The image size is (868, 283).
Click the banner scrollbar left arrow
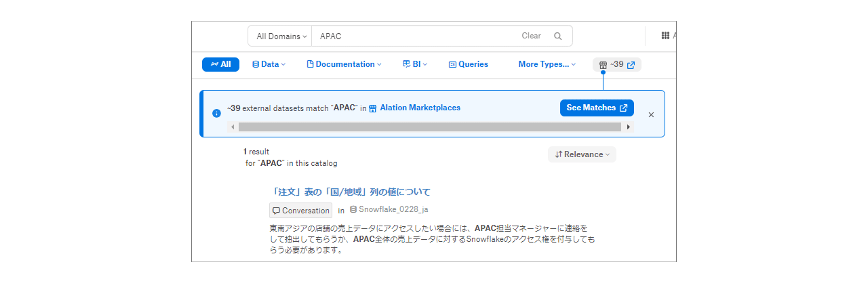click(233, 127)
